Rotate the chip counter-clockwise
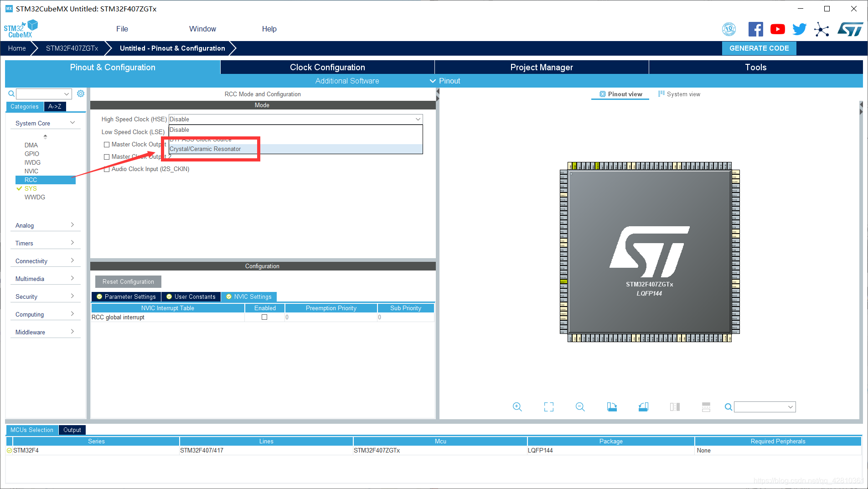The height and width of the screenshot is (489, 868). point(643,407)
